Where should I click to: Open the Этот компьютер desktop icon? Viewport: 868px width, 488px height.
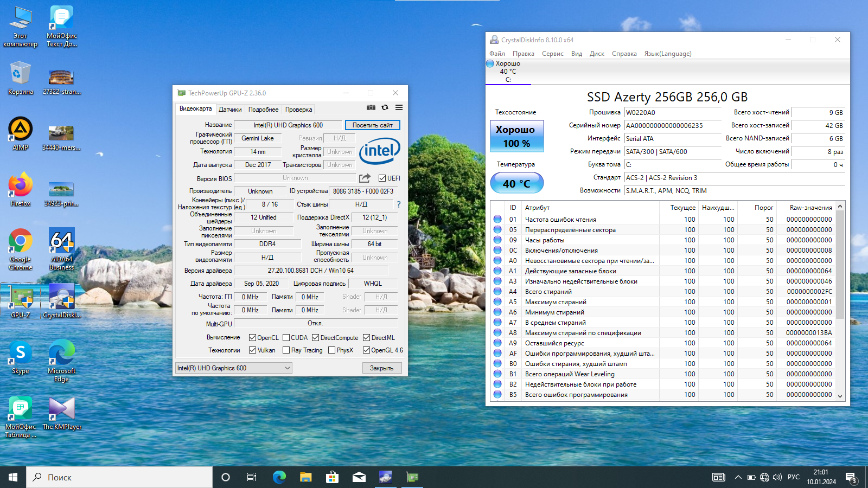[21, 26]
